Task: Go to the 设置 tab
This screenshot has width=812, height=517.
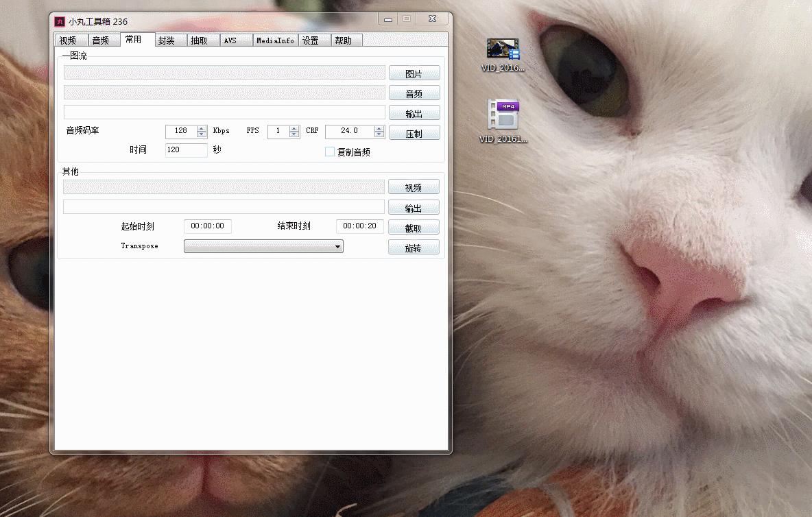Action: coord(311,40)
